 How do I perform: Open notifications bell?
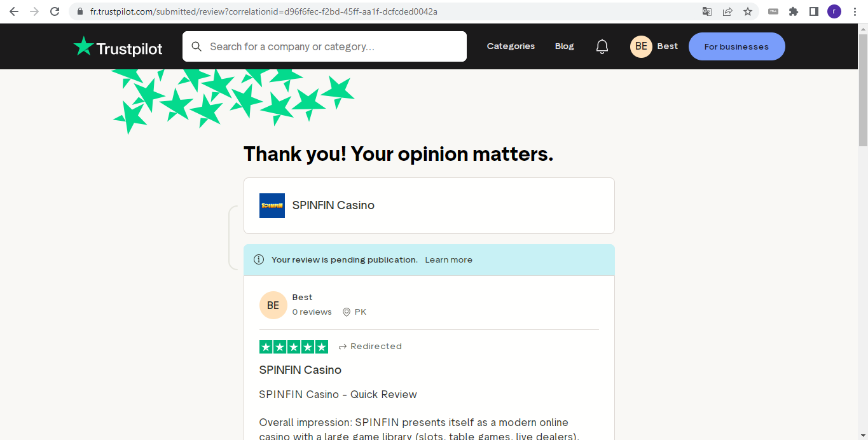tap(602, 46)
